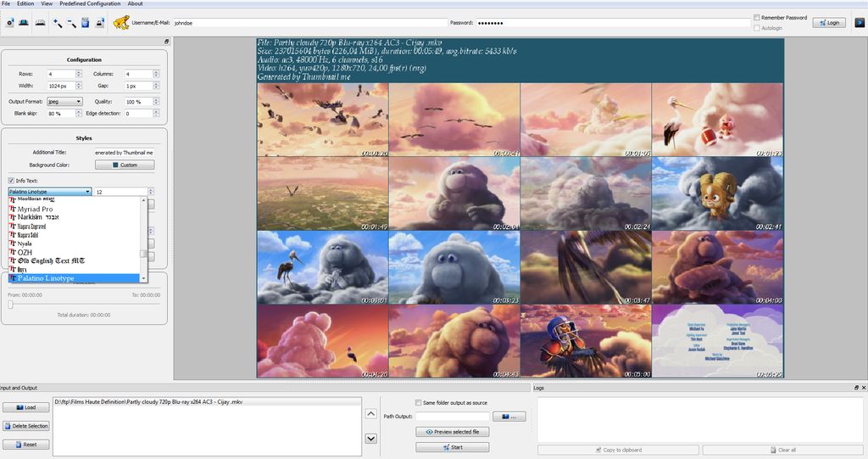Click the yellow frog logo icon
Screen dimensions: 868x459
(120, 22)
